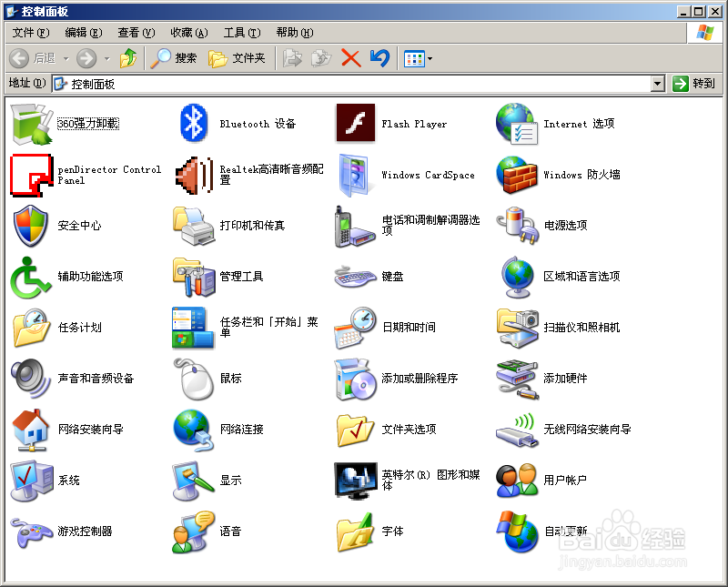This screenshot has height=587, width=728.
Task: Open 添加硬件 icon
Action: pyautogui.click(x=517, y=380)
